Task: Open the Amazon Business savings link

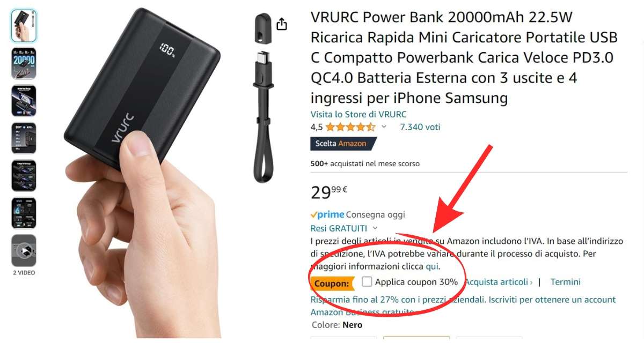Action: coord(463,306)
